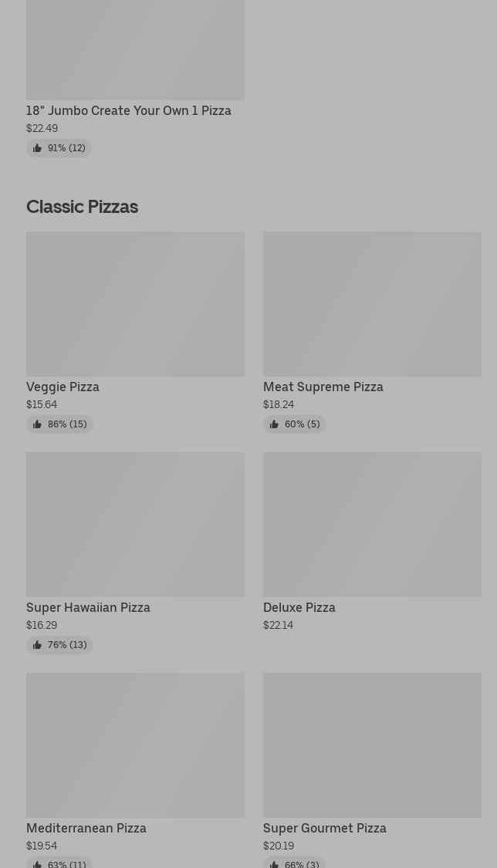Click thumbs-up icon under Veggie Pizza
Viewport: 497px width, 868px height.
[x=37, y=424]
